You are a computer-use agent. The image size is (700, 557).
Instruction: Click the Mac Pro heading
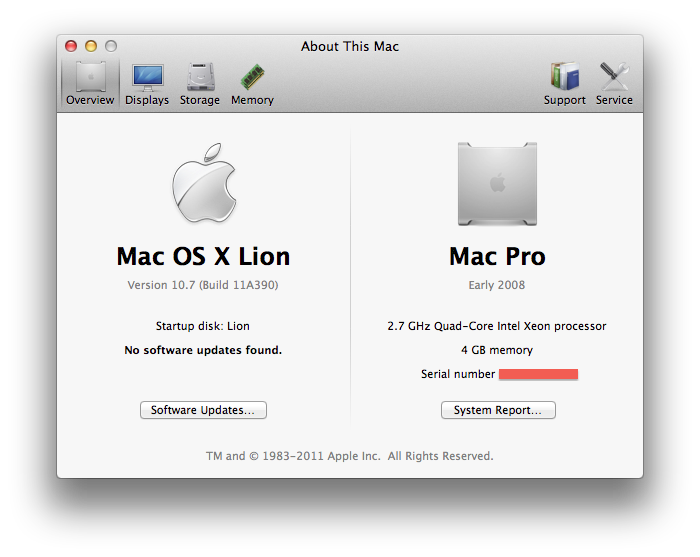pyautogui.click(x=497, y=256)
